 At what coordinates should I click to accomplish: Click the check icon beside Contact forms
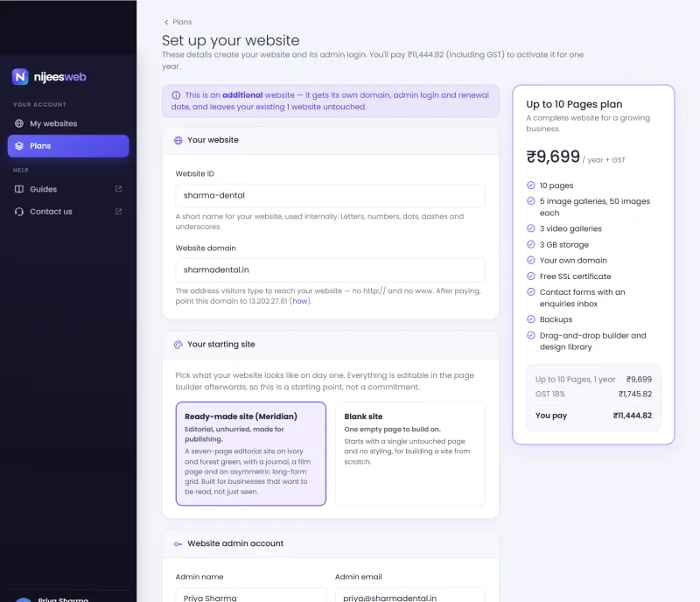(531, 291)
